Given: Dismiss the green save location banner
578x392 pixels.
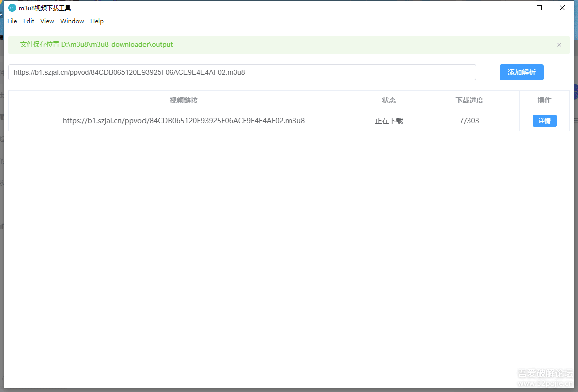Looking at the screenshot, I should coord(559,45).
